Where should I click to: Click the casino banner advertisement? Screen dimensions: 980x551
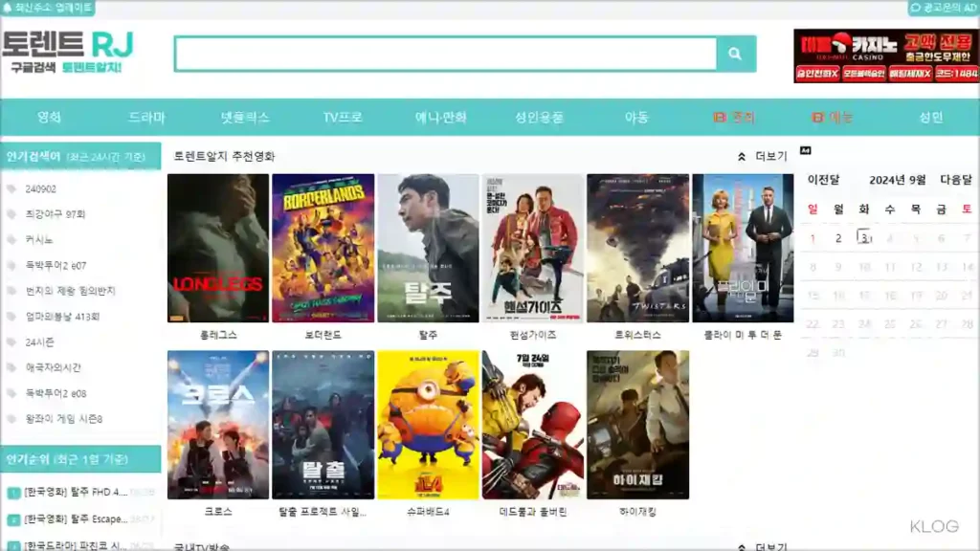886,55
